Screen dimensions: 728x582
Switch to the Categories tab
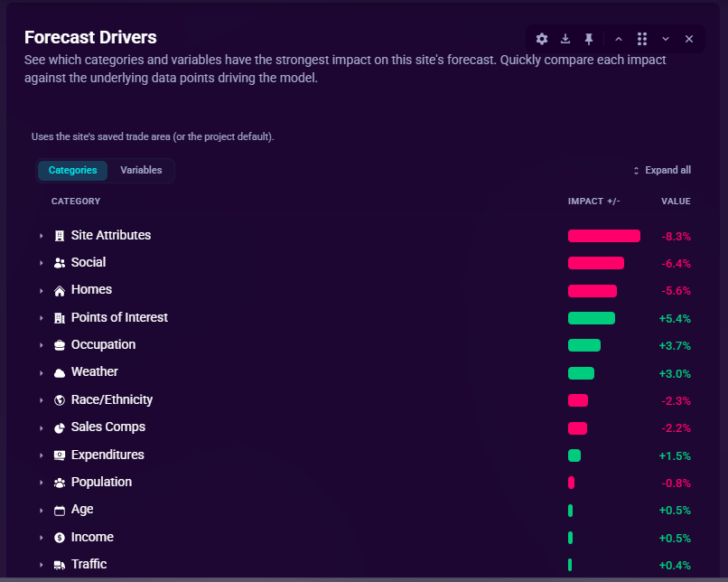(72, 171)
